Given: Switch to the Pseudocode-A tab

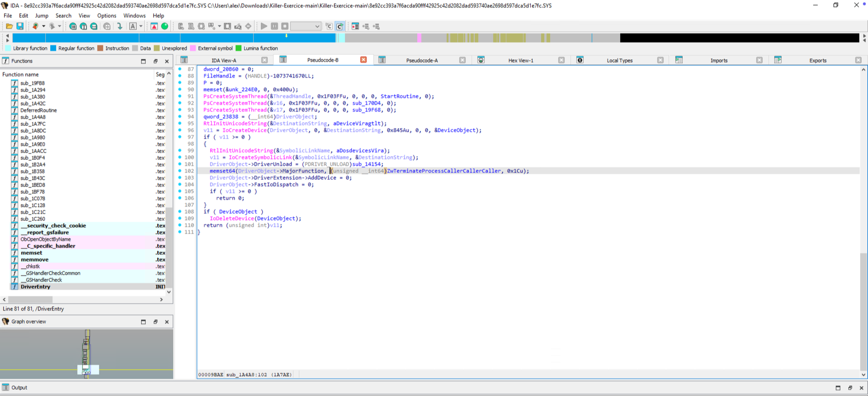Looking at the screenshot, I should [x=422, y=60].
